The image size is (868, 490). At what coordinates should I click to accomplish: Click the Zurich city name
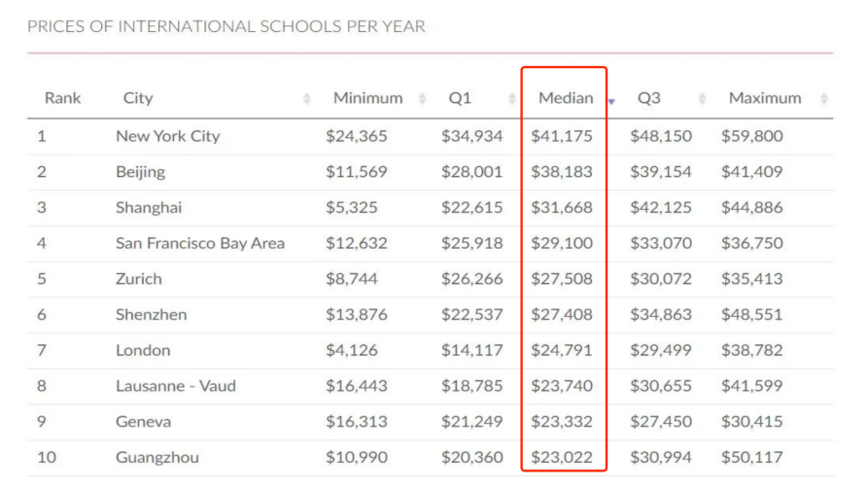[139, 279]
